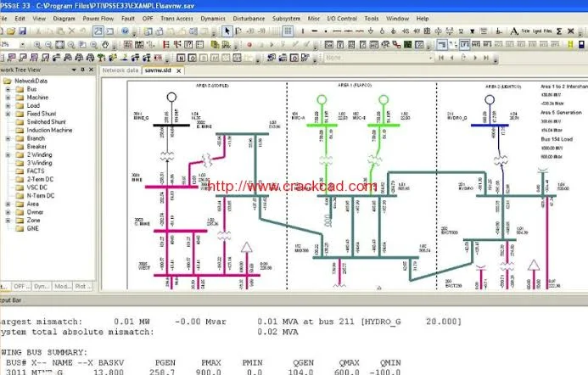Screen dimensions: 588x375
Task: Click the zoom extents icon
Action: point(59,45)
